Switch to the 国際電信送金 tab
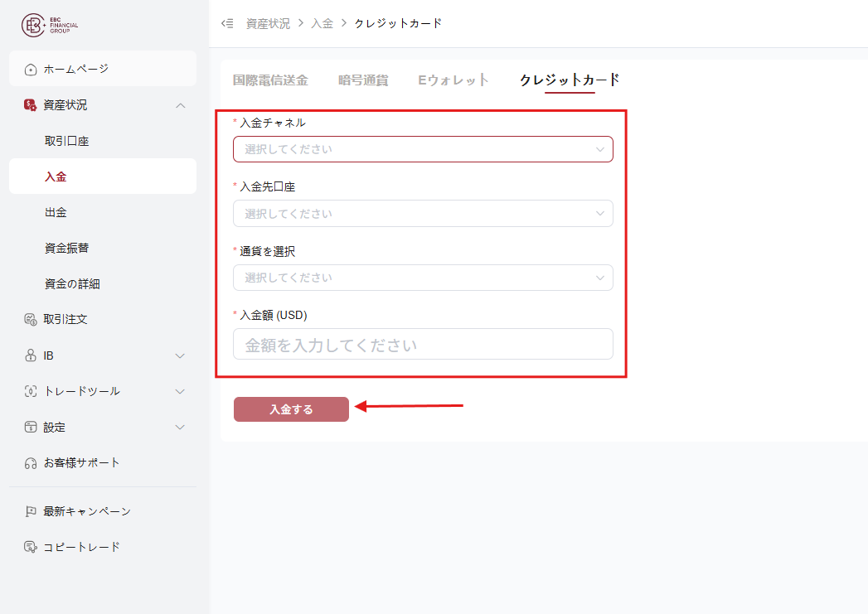The width and height of the screenshot is (868, 614). (270, 80)
